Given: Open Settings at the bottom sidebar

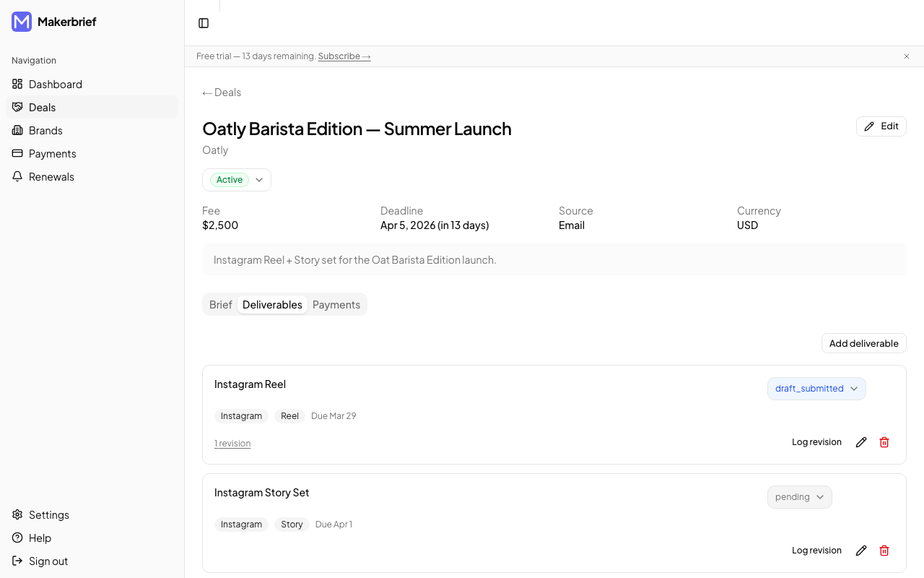Looking at the screenshot, I should [x=48, y=514].
